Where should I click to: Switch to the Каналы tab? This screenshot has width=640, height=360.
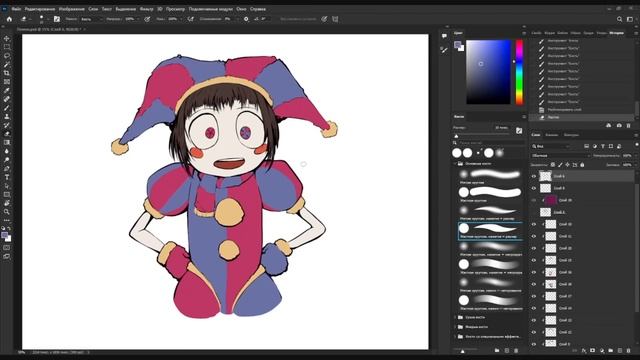pyautogui.click(x=551, y=135)
